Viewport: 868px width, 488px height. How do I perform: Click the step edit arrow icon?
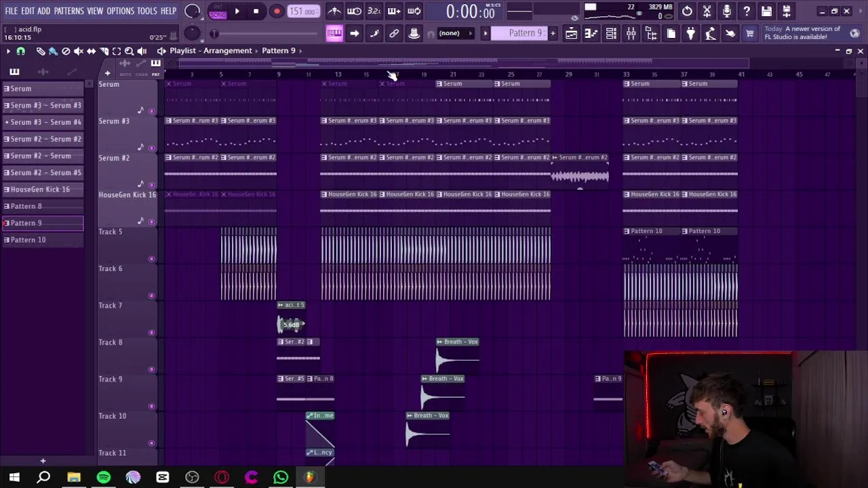[354, 34]
